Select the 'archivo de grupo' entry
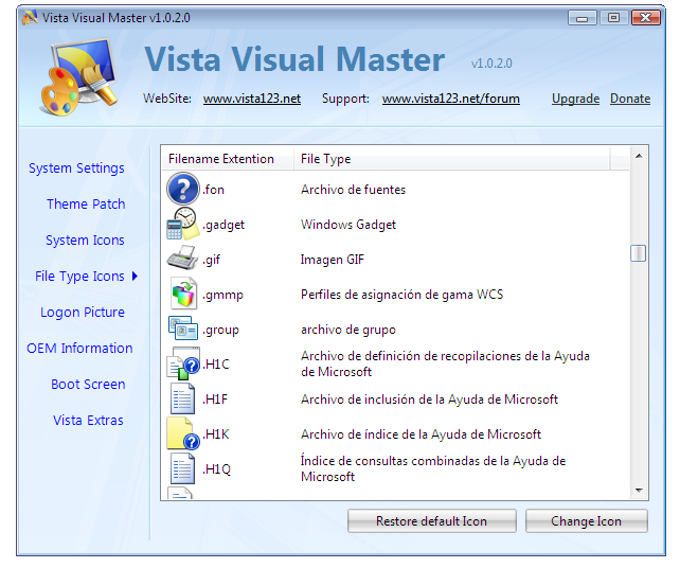Image resolution: width=680 pixels, height=568 pixels. pos(348,330)
